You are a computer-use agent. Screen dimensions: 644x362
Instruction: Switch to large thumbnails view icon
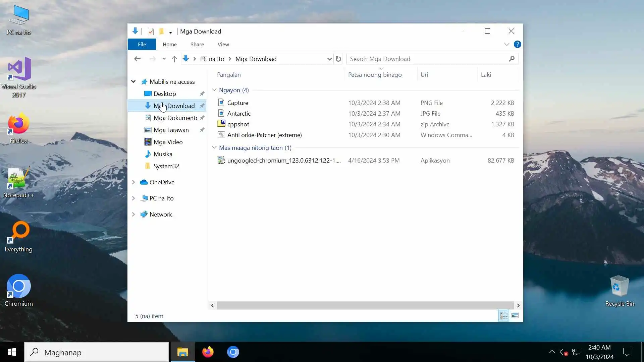[515, 316]
